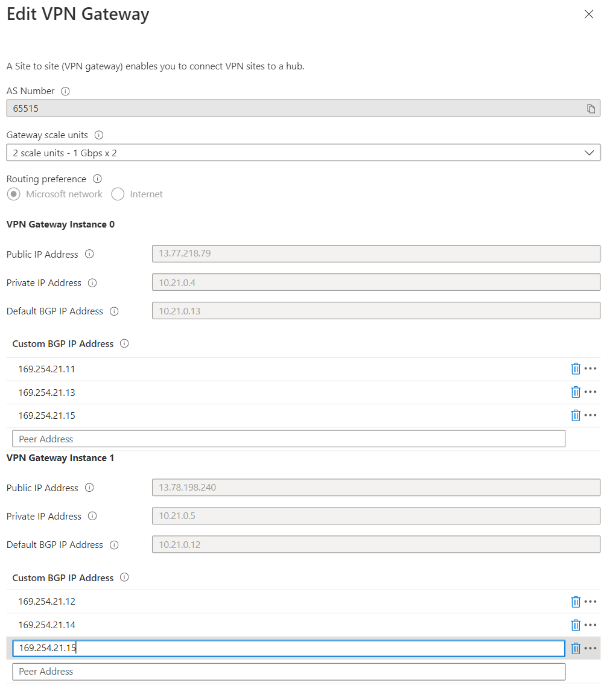Viewport: 607px width, 700px height.
Task: Delete custom BGP address 169.254.21.12
Action: pyautogui.click(x=576, y=602)
